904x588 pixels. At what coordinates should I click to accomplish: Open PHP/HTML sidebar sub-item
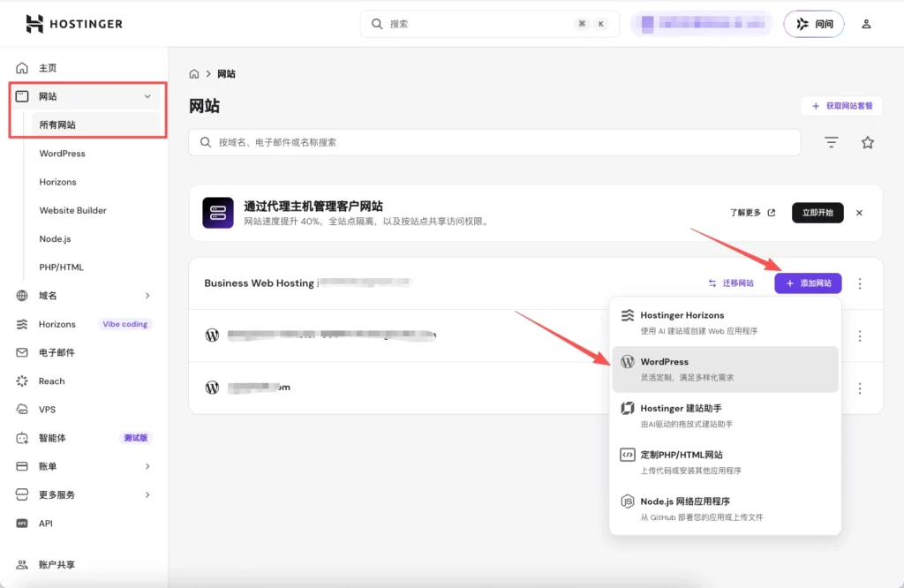click(x=61, y=267)
